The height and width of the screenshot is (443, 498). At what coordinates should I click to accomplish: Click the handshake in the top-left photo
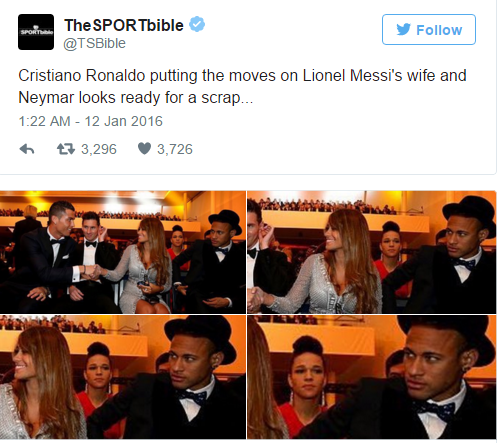pos(92,272)
